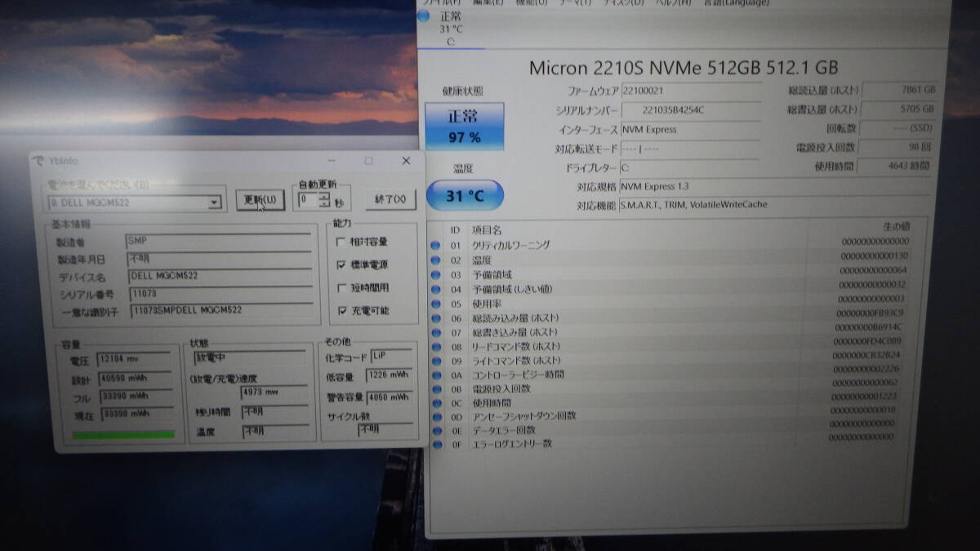Click the 項目名 column header in the SMART table
This screenshot has width=980, height=551.
487,231
